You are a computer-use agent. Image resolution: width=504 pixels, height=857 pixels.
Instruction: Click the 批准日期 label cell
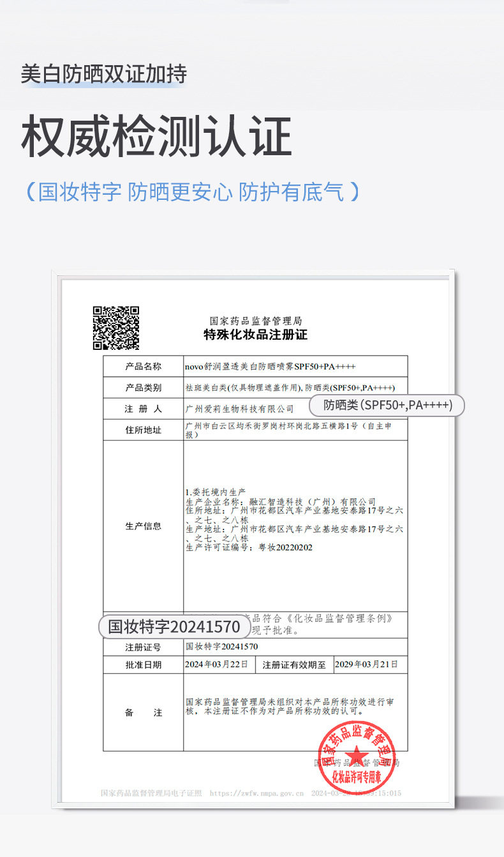[x=144, y=665]
